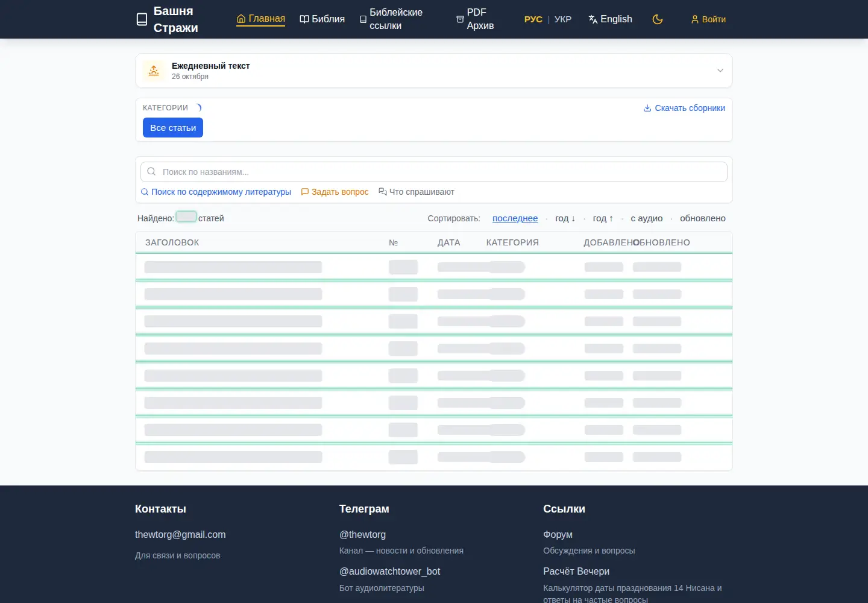Open the @thewtorg Telegram channel
The image size is (868, 603).
[x=362, y=534]
